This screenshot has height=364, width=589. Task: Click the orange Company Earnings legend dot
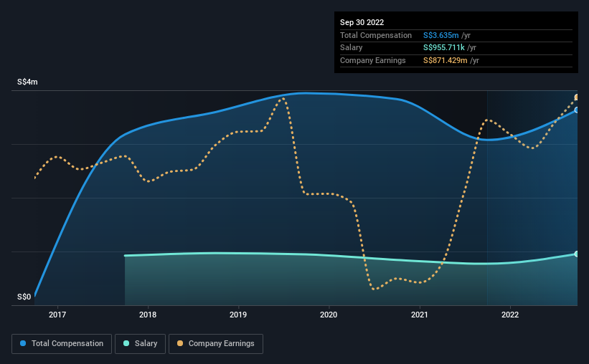pos(180,343)
